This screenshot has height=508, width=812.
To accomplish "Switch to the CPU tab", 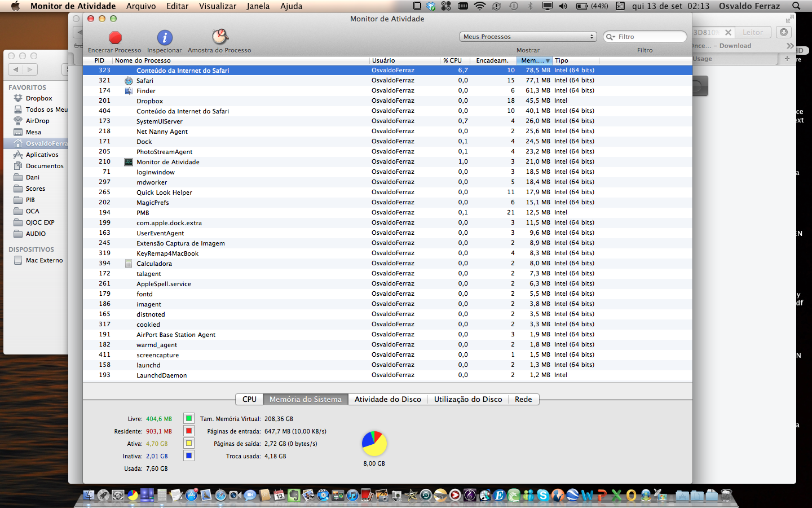I will tap(249, 399).
